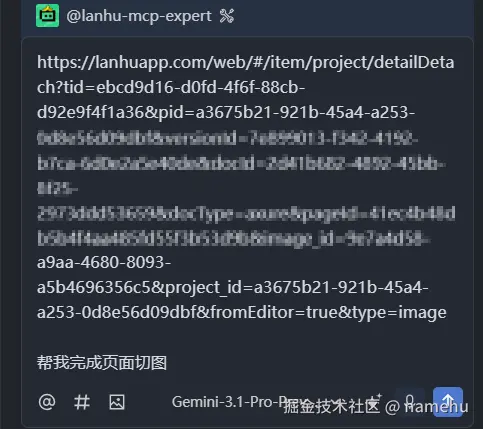Click the green lanhu-mcp-expert robot avatar
Viewport: 483px width, 429px height.
click(x=48, y=15)
